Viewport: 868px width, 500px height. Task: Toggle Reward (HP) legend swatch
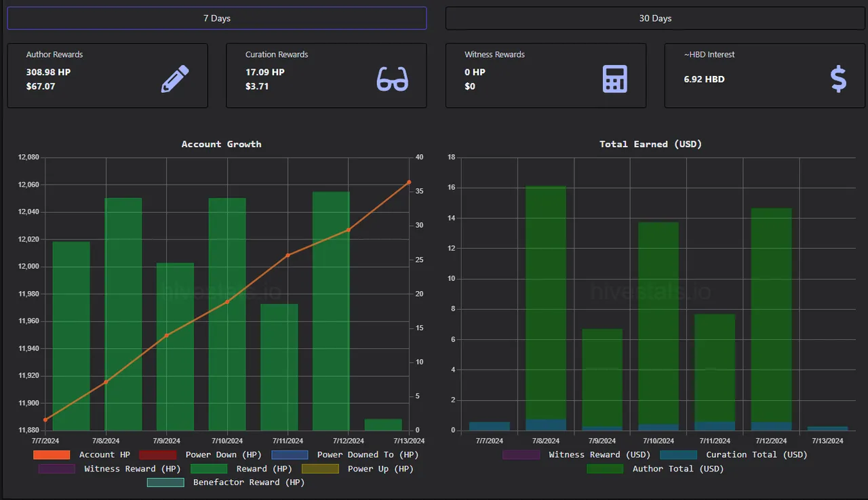pyautogui.click(x=209, y=469)
